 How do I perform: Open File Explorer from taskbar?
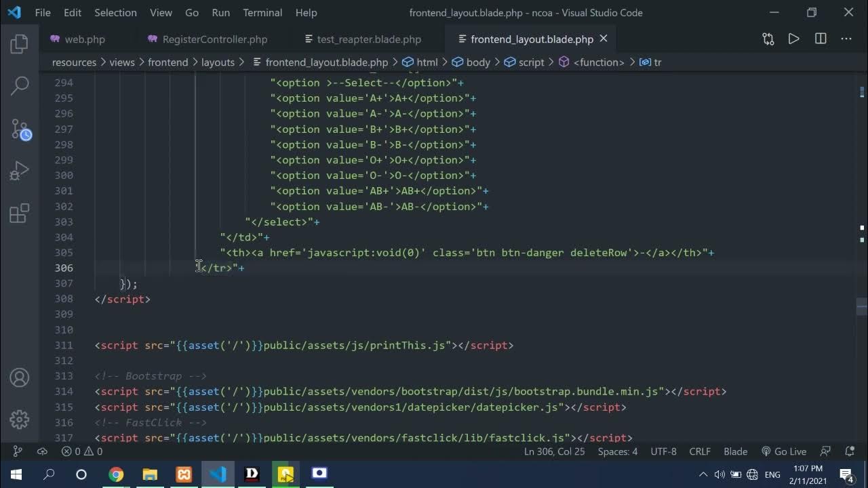150,474
